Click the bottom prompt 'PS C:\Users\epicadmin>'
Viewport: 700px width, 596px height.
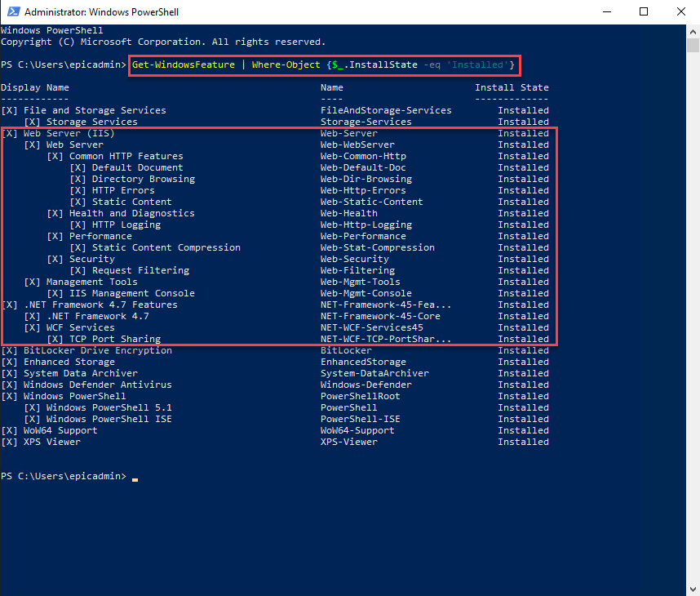pyautogui.click(x=64, y=476)
